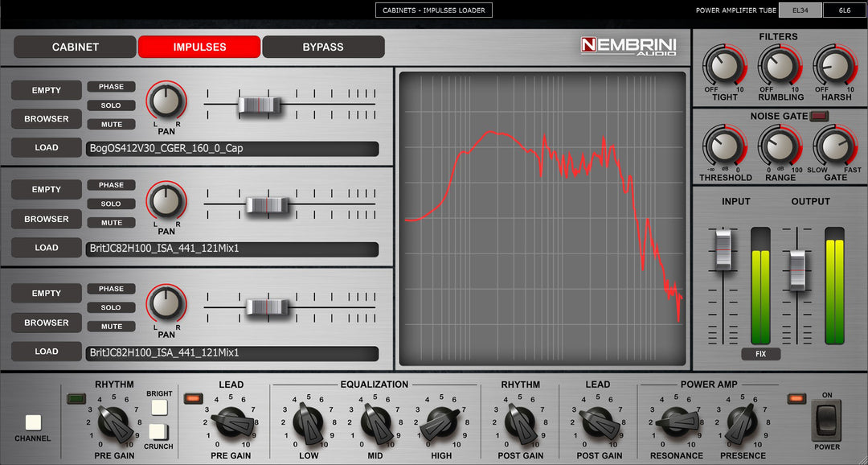Select the IMPULSES tab
Image resolution: width=868 pixels, height=465 pixels.
199,47
